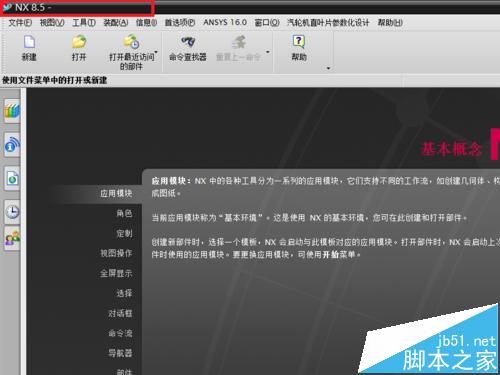Open the 装配(A) menu
The height and width of the screenshot is (375, 500).
pos(116,23)
